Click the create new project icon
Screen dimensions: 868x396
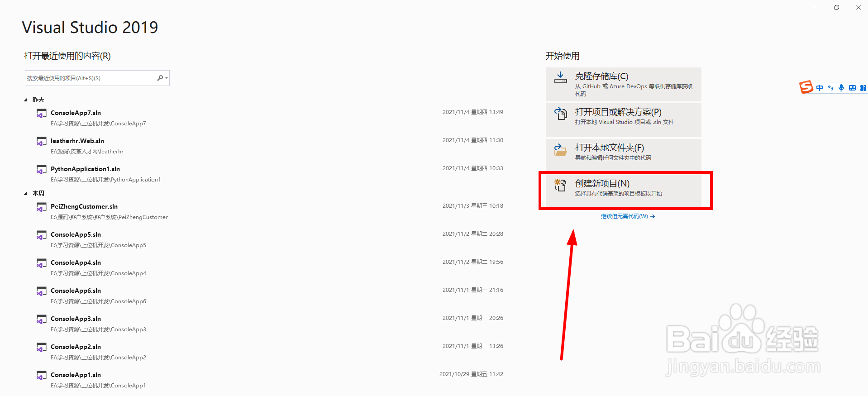(561, 185)
